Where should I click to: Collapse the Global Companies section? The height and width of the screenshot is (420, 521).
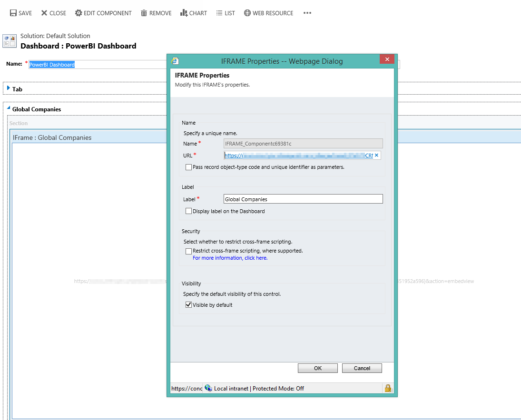pyautogui.click(x=9, y=108)
